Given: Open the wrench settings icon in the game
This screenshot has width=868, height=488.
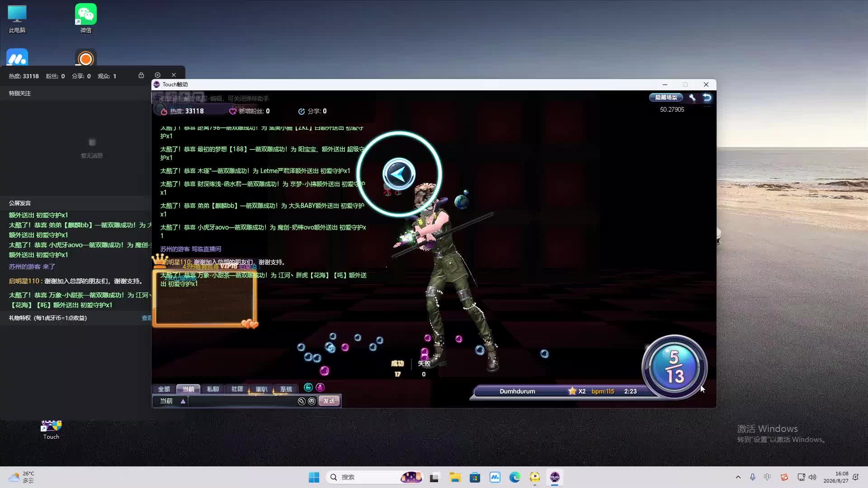Looking at the screenshot, I should [x=692, y=97].
